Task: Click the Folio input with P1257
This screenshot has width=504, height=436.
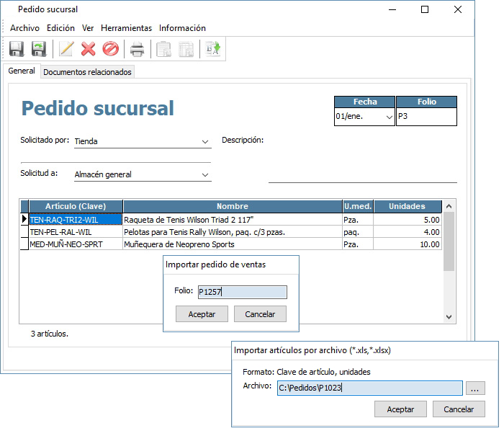Action: point(242,292)
